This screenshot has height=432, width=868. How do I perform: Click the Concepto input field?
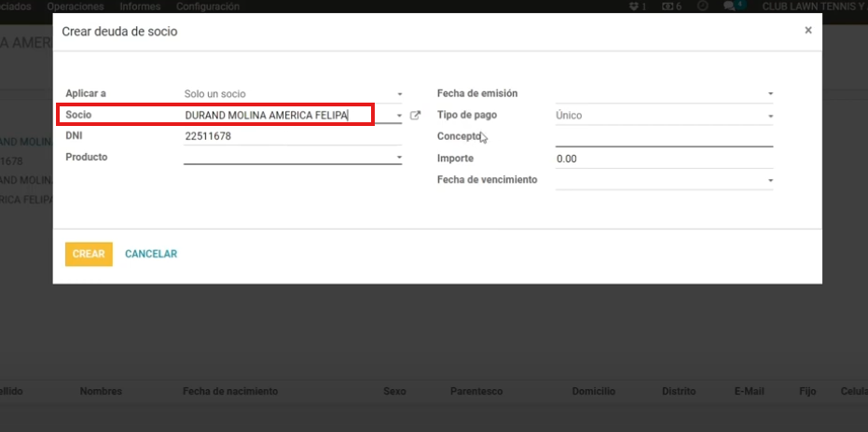(663, 137)
